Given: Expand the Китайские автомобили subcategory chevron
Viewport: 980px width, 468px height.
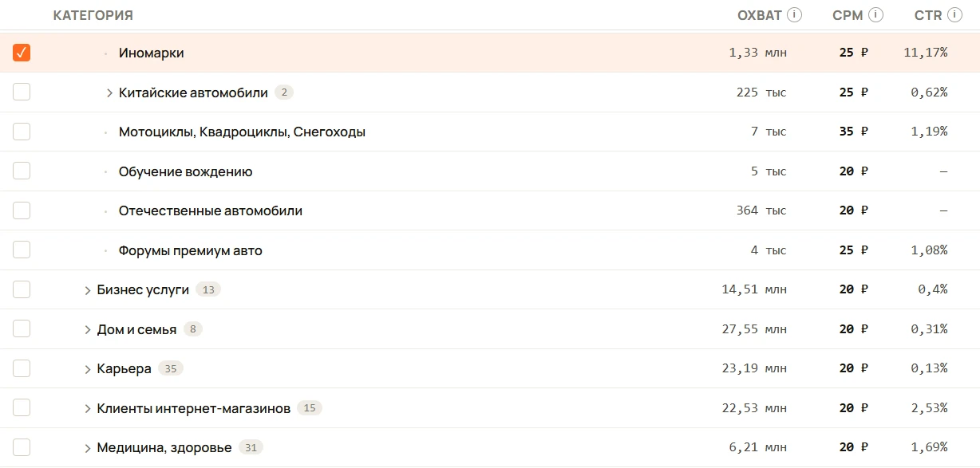Looking at the screenshot, I should [109, 92].
